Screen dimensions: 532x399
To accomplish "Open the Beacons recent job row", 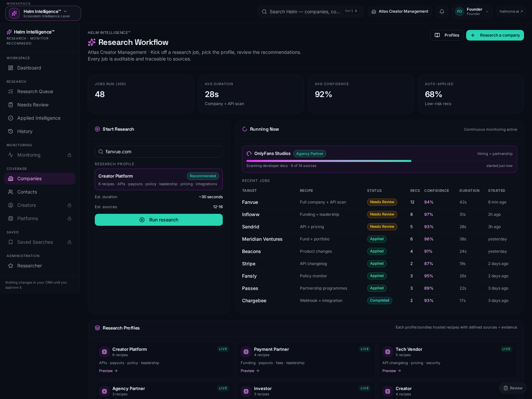I will 379,251.
